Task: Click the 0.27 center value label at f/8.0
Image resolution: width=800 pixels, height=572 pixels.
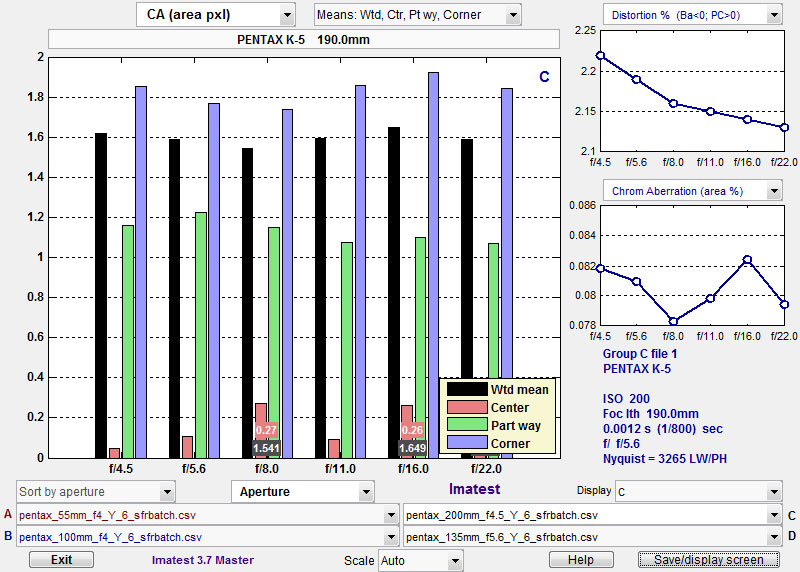Action: (266, 430)
